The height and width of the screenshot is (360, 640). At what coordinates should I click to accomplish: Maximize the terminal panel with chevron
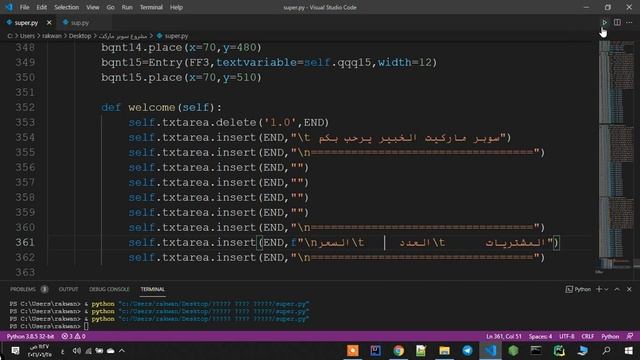[617, 289]
